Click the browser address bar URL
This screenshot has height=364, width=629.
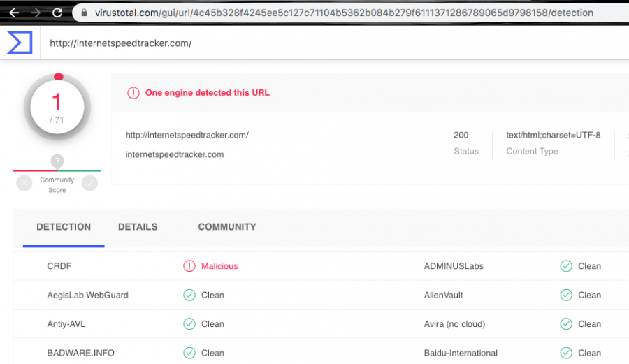[344, 13]
